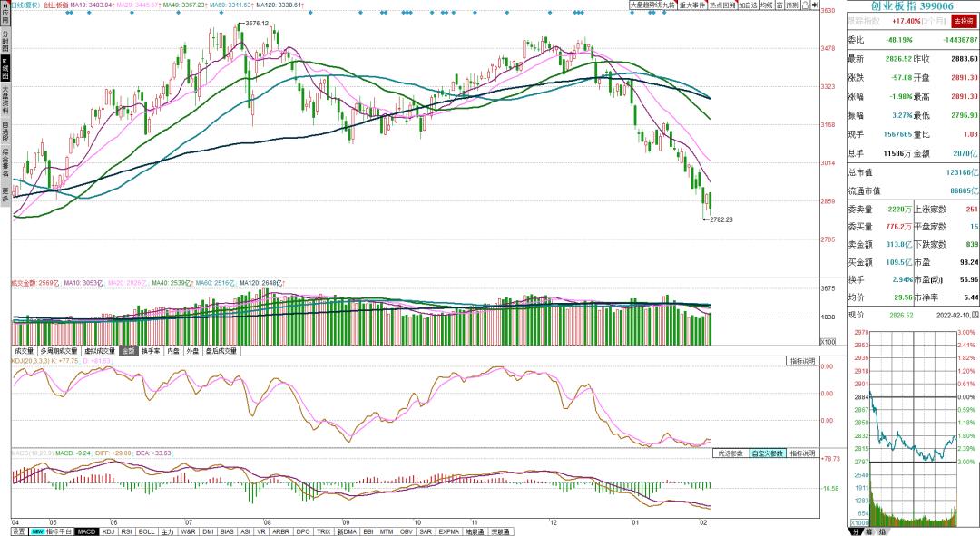Select the BIAS indicator tab
This screenshot has height=536, width=980.
(x=227, y=531)
